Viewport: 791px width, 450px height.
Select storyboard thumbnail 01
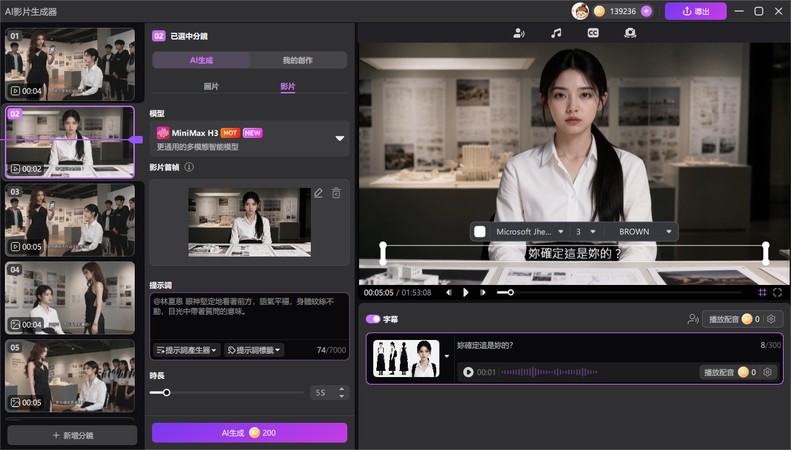(70, 64)
